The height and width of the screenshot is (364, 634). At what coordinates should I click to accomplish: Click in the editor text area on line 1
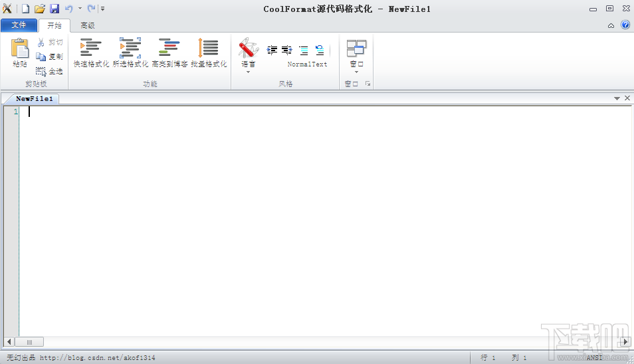pos(326,112)
